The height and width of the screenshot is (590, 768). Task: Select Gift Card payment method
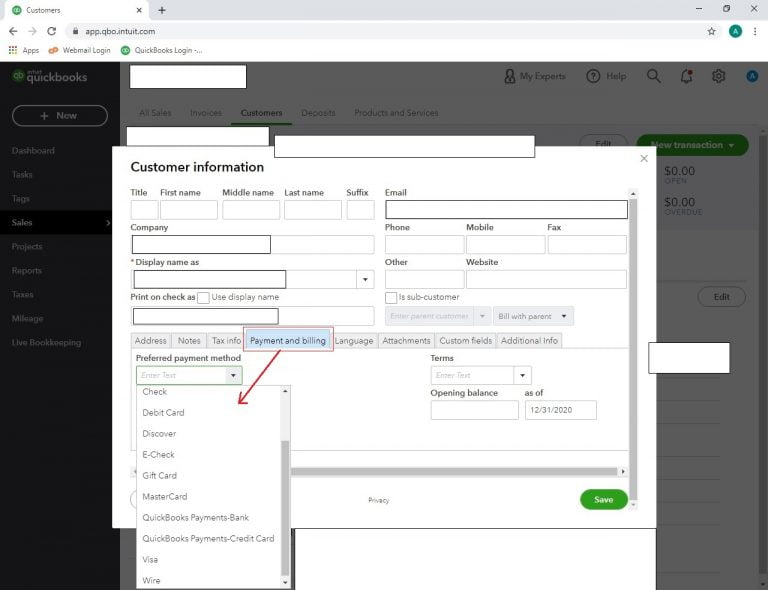point(209,475)
